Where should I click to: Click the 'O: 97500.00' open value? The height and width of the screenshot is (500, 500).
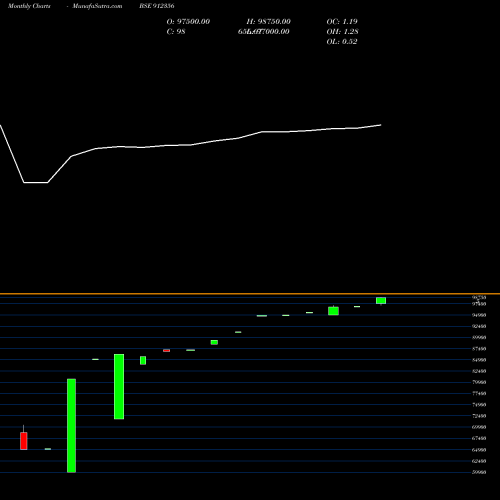[188, 21]
